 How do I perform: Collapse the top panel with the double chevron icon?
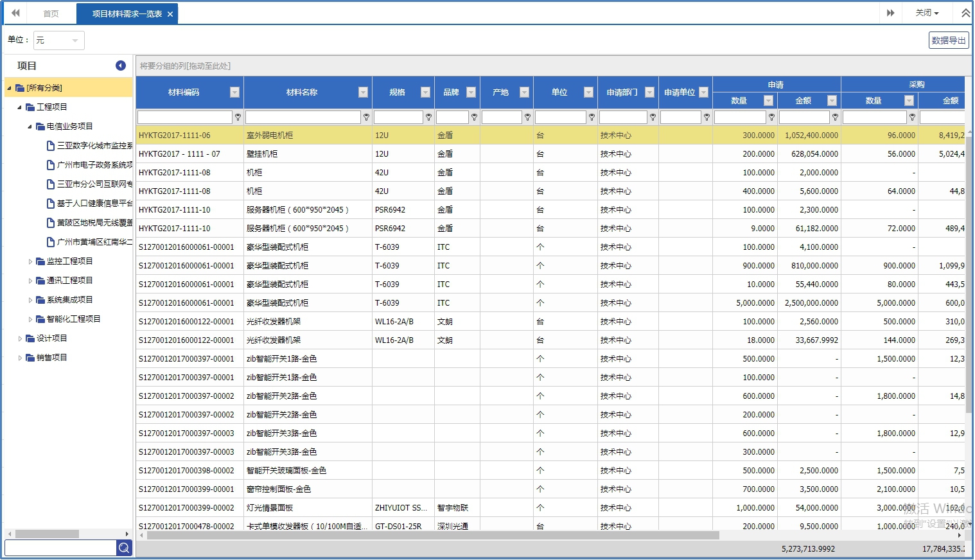click(965, 13)
